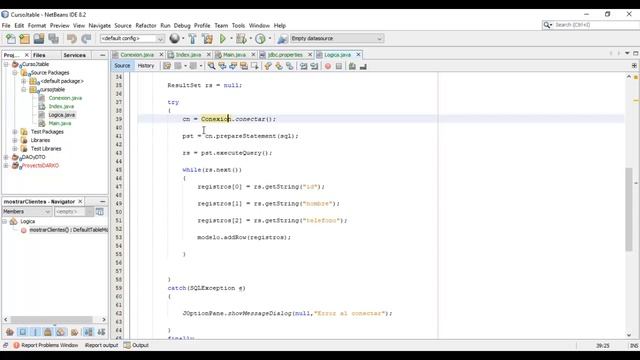Run project with green play icon
Image resolution: width=640 pixels, height=360 pixels.
(223, 39)
